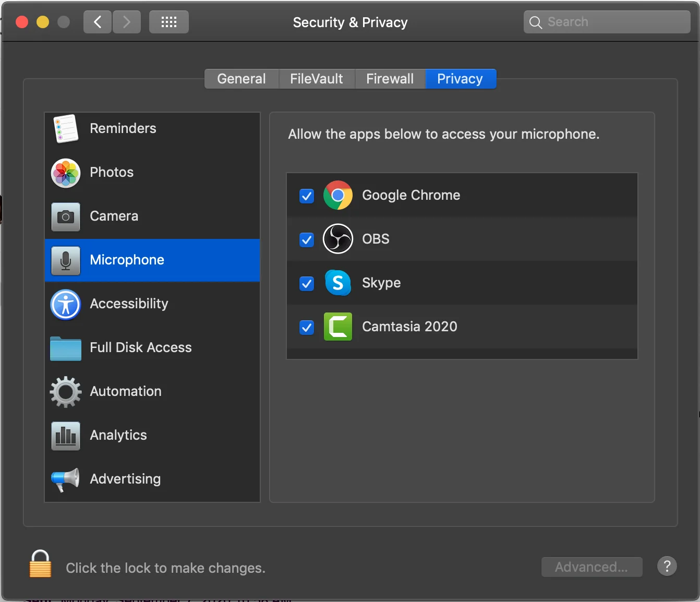Select the Accessibility label in the list
The height and width of the screenshot is (602, 700).
point(129,304)
